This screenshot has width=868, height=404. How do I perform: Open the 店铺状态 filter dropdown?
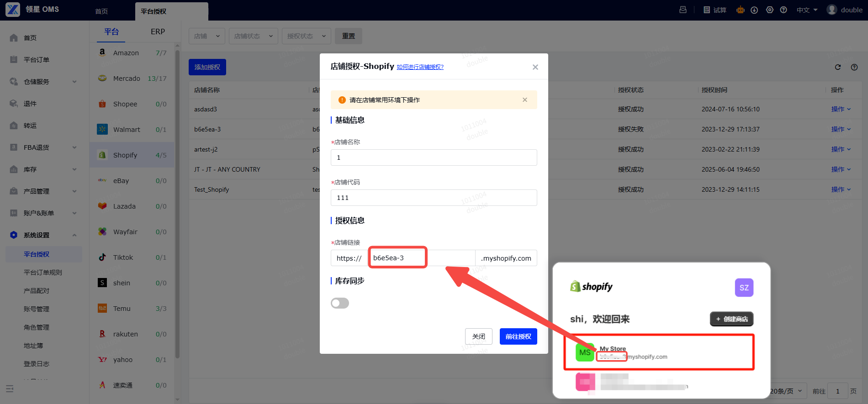[254, 36]
